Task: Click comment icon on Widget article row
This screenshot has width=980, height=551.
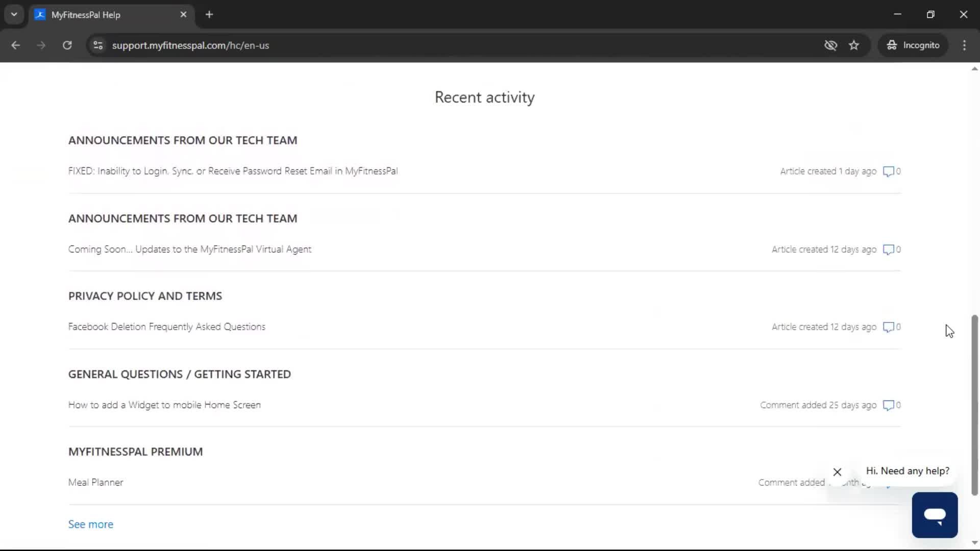Action: (889, 405)
